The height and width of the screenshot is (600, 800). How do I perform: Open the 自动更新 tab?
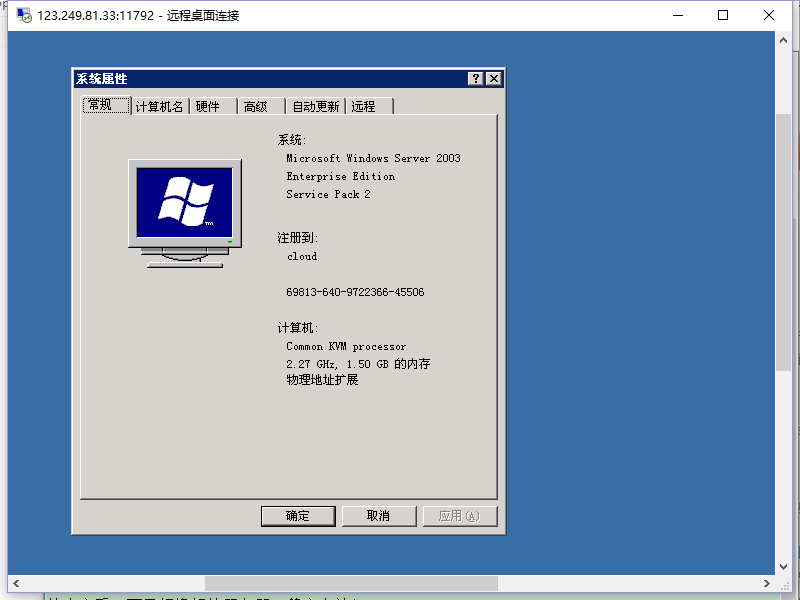[316, 107]
